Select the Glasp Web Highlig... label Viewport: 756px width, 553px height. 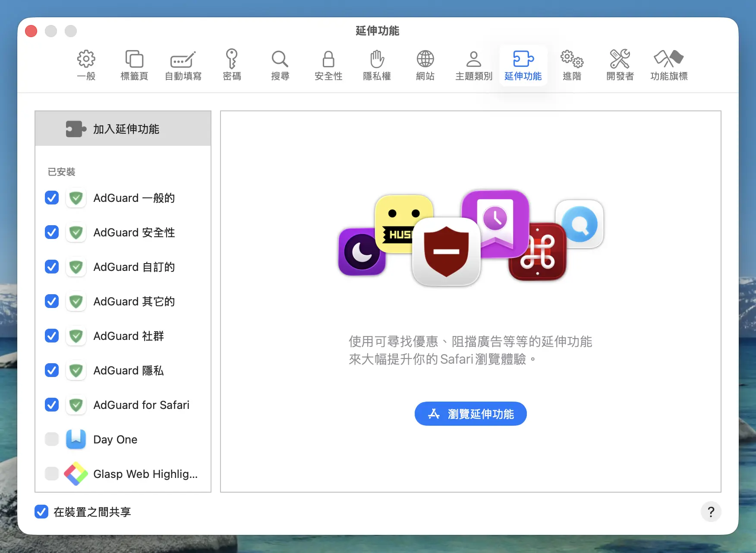145,474
